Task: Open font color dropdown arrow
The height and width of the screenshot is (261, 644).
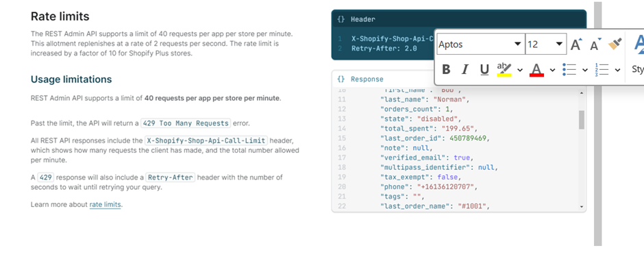Action: pos(552,70)
